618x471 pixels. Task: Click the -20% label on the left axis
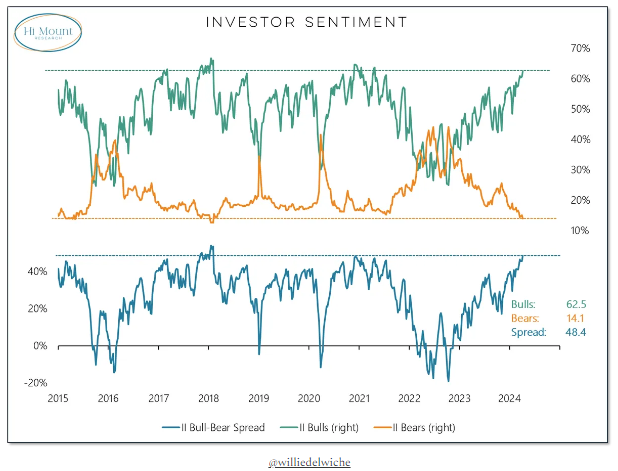coord(36,383)
